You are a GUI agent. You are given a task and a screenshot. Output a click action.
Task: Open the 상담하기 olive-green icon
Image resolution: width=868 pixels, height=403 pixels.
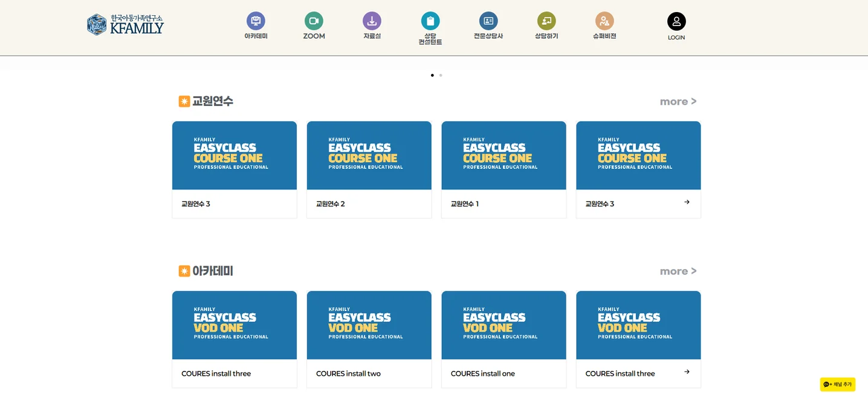(x=546, y=21)
